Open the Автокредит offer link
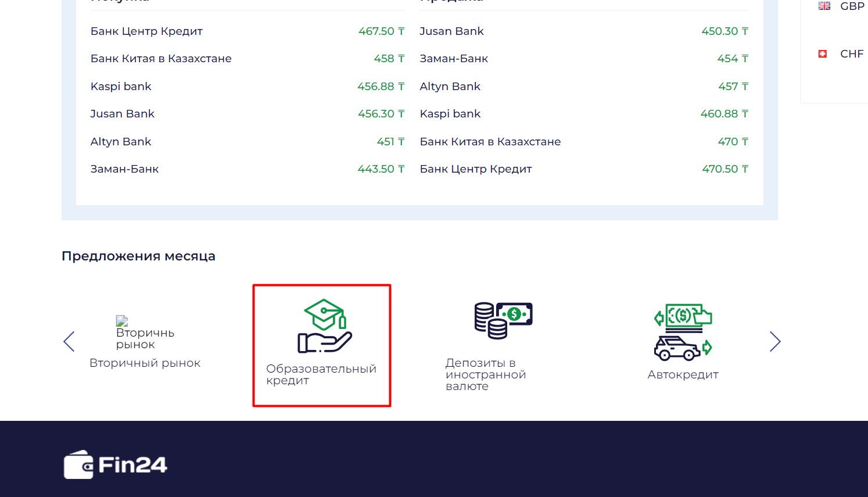This screenshot has height=497, width=868. pos(683,375)
